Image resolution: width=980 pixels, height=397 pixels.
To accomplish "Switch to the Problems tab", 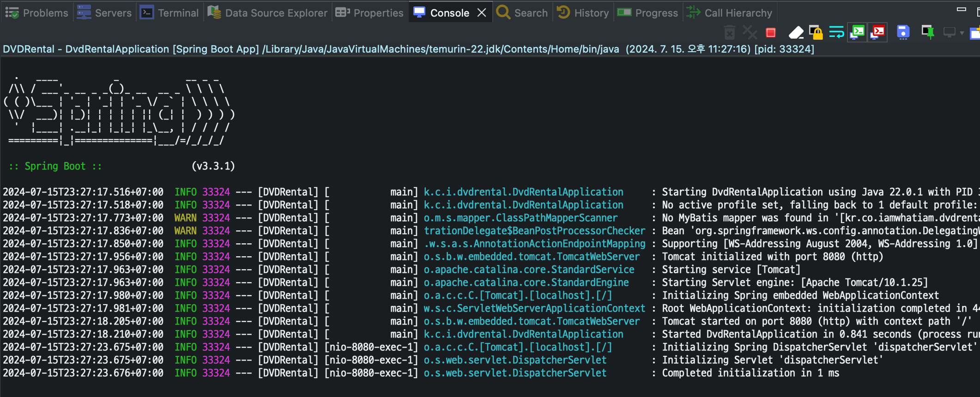I will point(36,13).
